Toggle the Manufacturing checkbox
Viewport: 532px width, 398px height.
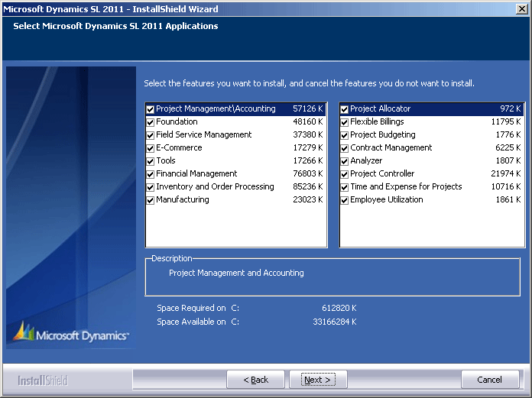pyautogui.click(x=151, y=200)
